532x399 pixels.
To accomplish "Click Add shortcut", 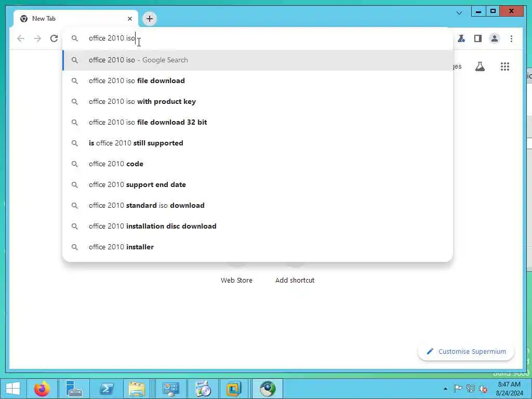I will point(295,280).
